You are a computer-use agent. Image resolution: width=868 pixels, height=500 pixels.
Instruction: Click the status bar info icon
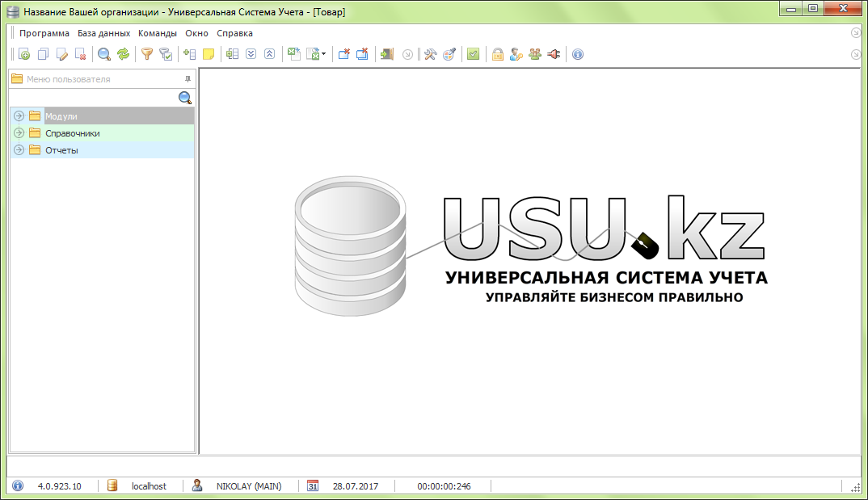point(18,486)
